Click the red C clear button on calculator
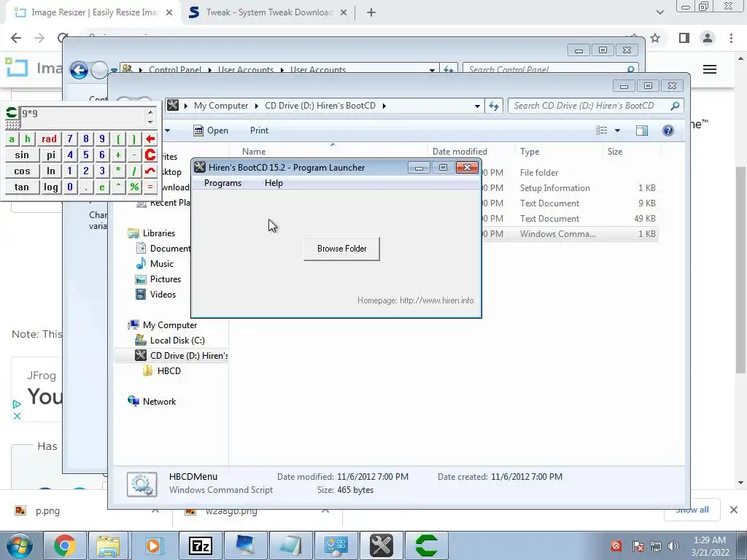747x560 pixels. click(150, 155)
